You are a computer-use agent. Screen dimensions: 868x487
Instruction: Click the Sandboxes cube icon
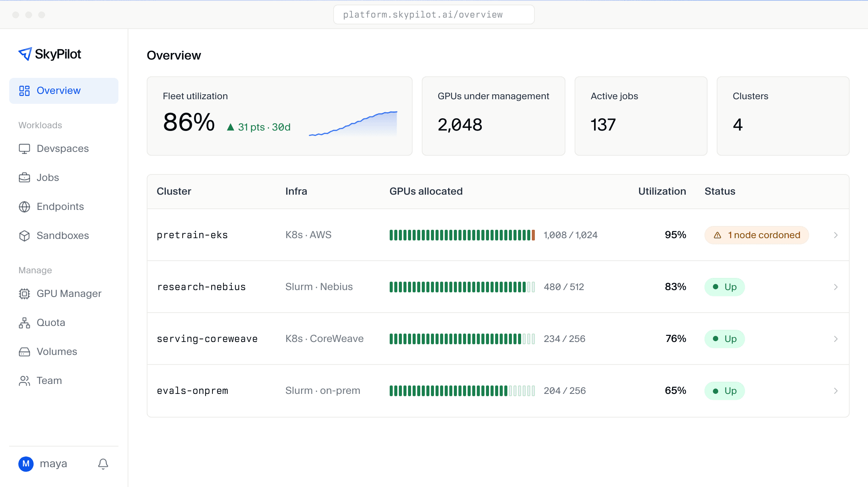pos(24,235)
